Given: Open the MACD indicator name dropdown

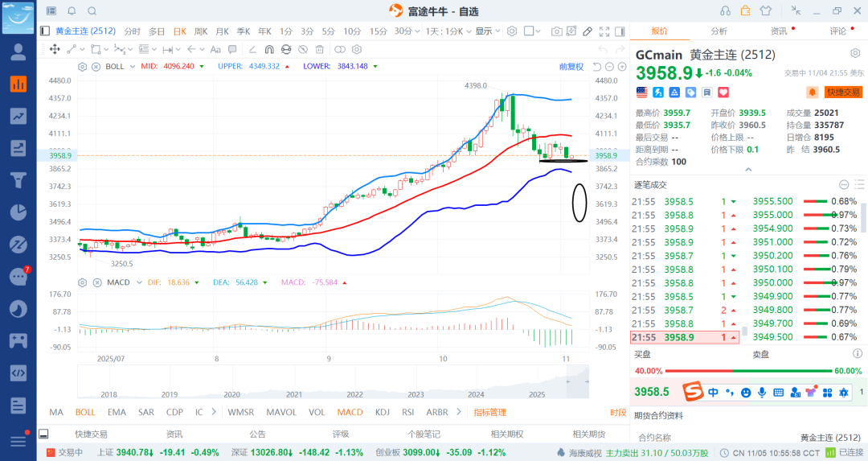Looking at the screenshot, I should [x=125, y=282].
